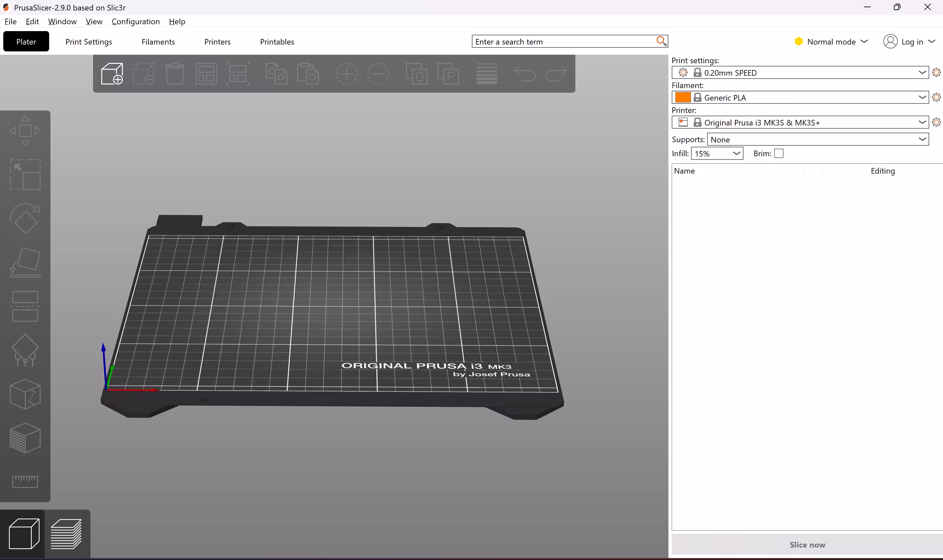Select the Place on face tool
This screenshot has width=943, height=560.
click(25, 262)
